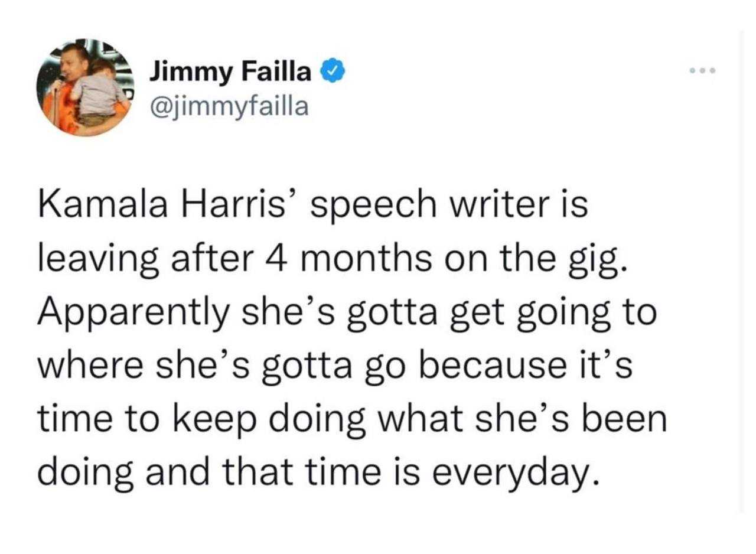This screenshot has height=554, width=756.
Task: Open the three-dot more options menu
Action: pos(703,71)
